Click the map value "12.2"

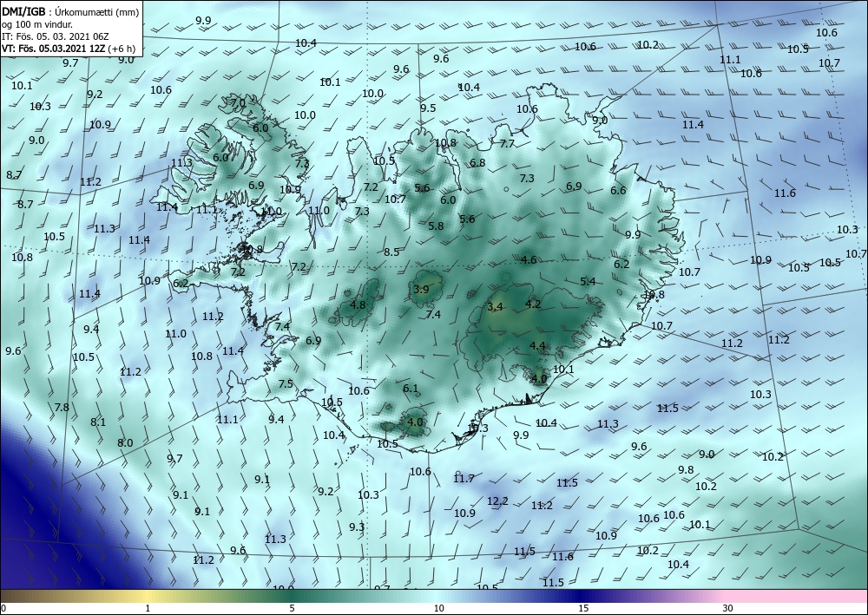click(x=497, y=501)
